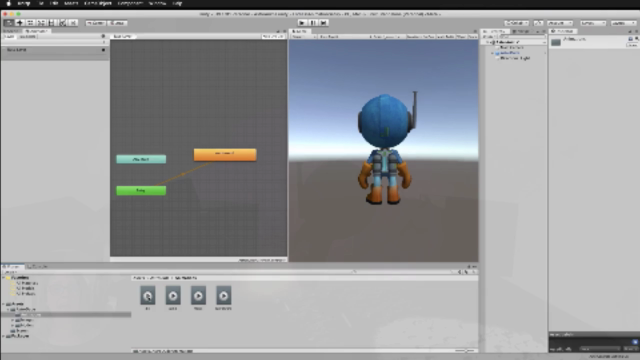Select the combined Transform tool
This screenshot has width=640, height=360.
click(x=63, y=23)
